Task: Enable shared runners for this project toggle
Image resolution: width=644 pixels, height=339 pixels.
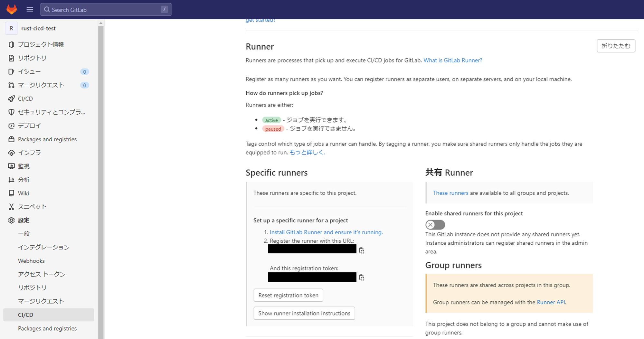Action: [x=435, y=224]
